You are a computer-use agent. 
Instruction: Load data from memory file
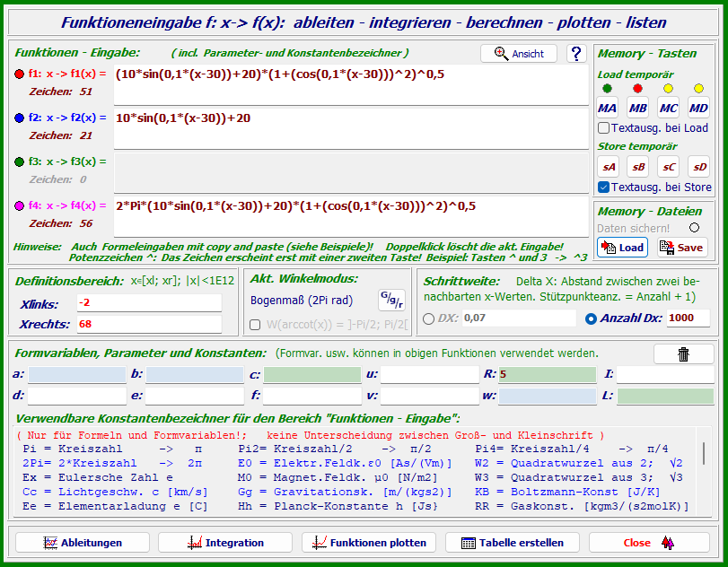point(621,248)
